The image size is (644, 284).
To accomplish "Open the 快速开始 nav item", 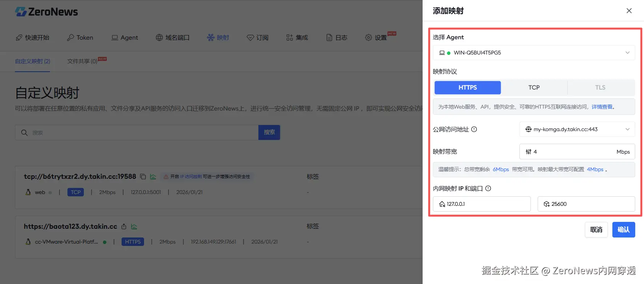I will 32,37.
